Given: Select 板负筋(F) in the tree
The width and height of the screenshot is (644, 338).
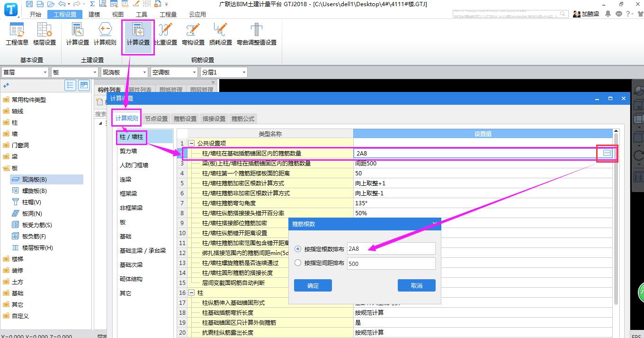Looking at the screenshot, I should pos(34,237).
